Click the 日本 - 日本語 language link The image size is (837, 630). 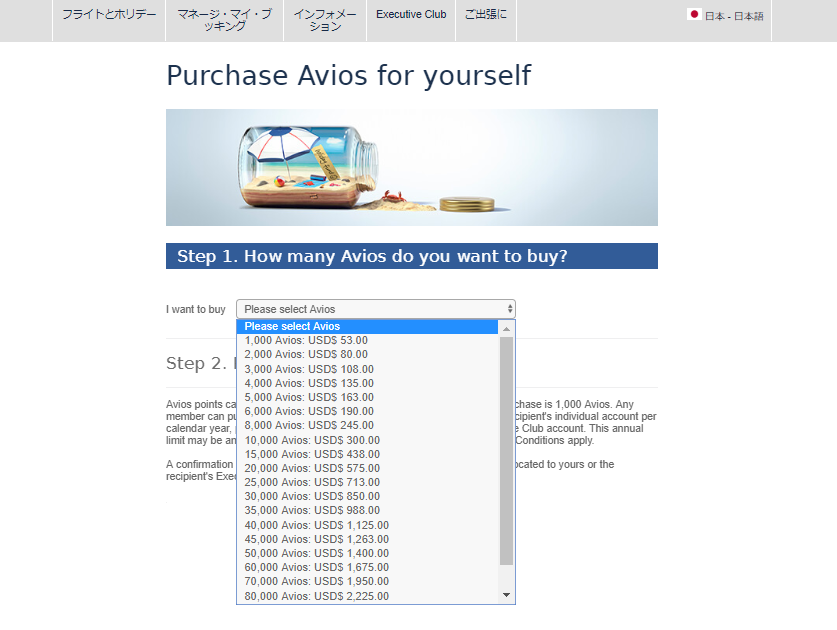click(733, 16)
